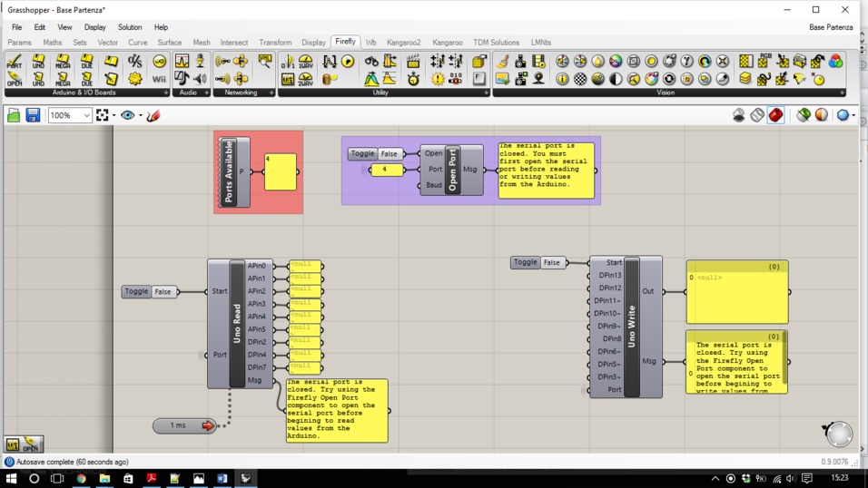Select the Ports Available toolbar icon
This screenshot has height=488, width=868.
pyautogui.click(x=15, y=62)
